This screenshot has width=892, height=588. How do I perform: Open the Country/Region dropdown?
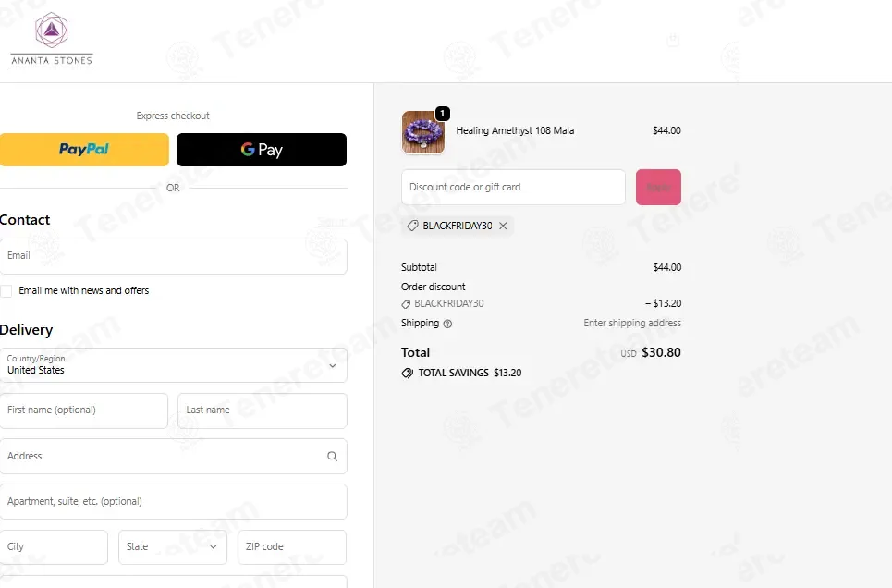[x=173, y=365]
